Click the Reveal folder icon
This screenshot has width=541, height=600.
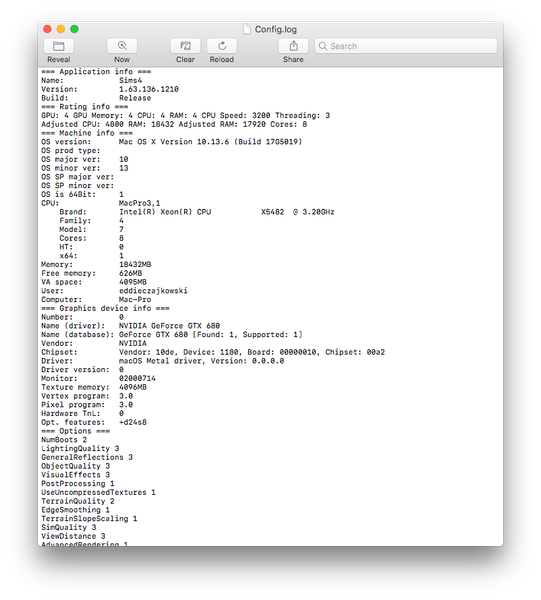tap(59, 46)
